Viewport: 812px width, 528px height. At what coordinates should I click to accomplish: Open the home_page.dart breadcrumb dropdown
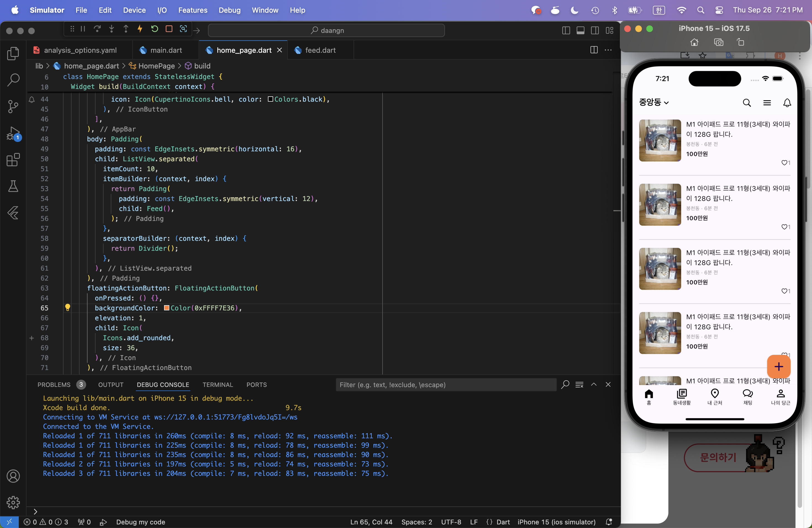87,66
